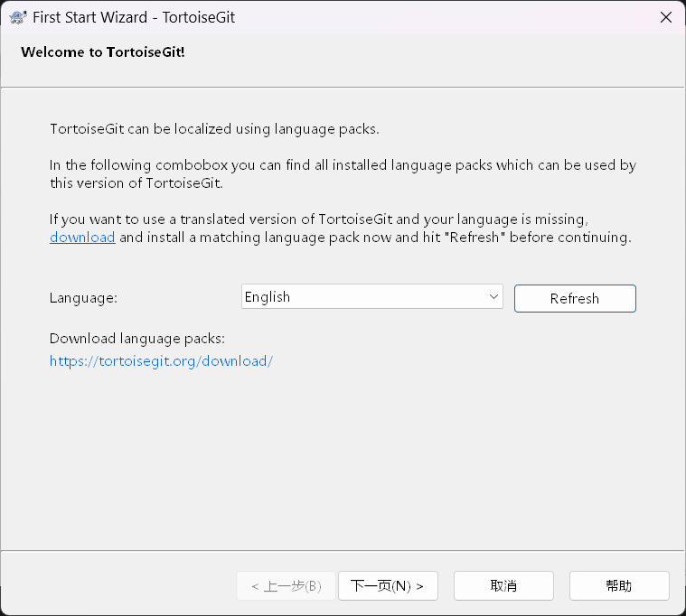This screenshot has width=686, height=616.
Task: Close the First Start Wizard window
Action: pos(666,17)
